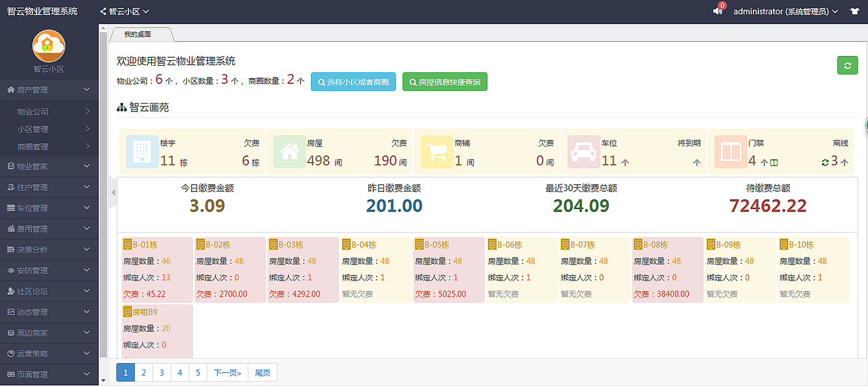
Task: Click the B-02栋 building icon
Action: click(200, 244)
